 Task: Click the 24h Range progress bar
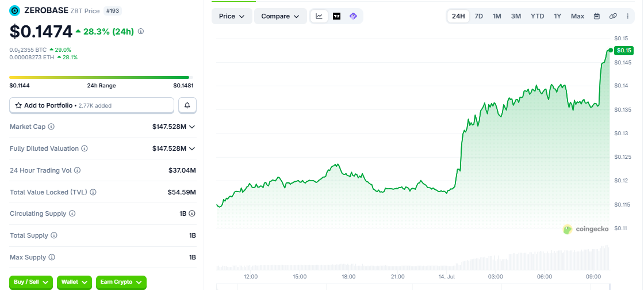pyautogui.click(x=101, y=77)
